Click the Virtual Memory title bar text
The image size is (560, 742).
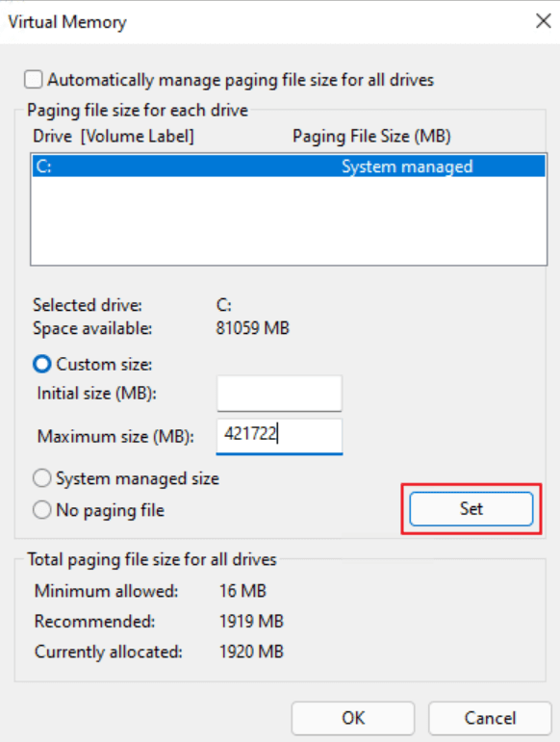click(67, 22)
